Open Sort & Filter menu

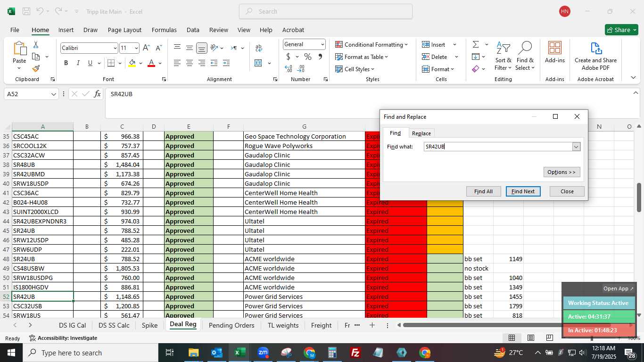coord(503,56)
